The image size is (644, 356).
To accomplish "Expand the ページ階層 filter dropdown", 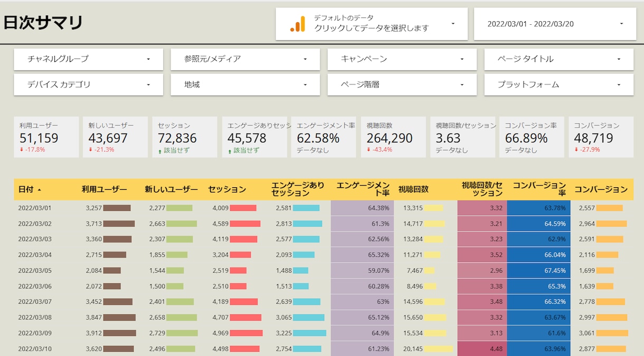I will coord(402,84).
